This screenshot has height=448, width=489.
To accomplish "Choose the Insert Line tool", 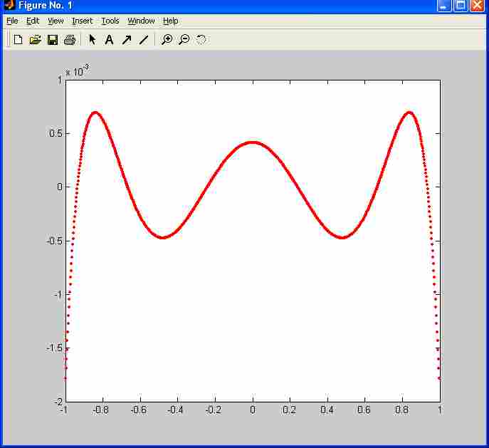I will click(x=144, y=40).
